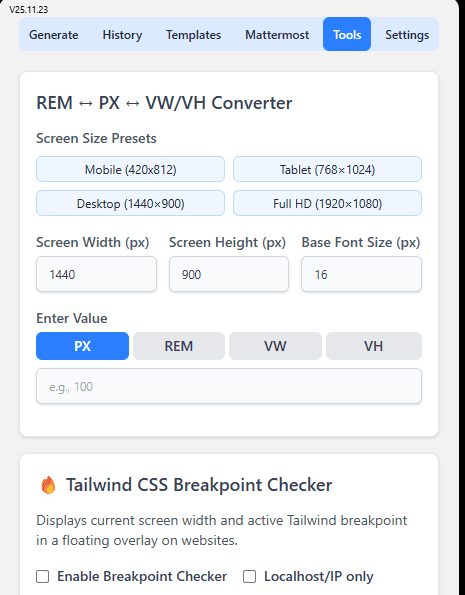Viewport: 465px width, 595px height.
Task: Choose the Full HD (1920×1080) preset
Action: coord(327,203)
